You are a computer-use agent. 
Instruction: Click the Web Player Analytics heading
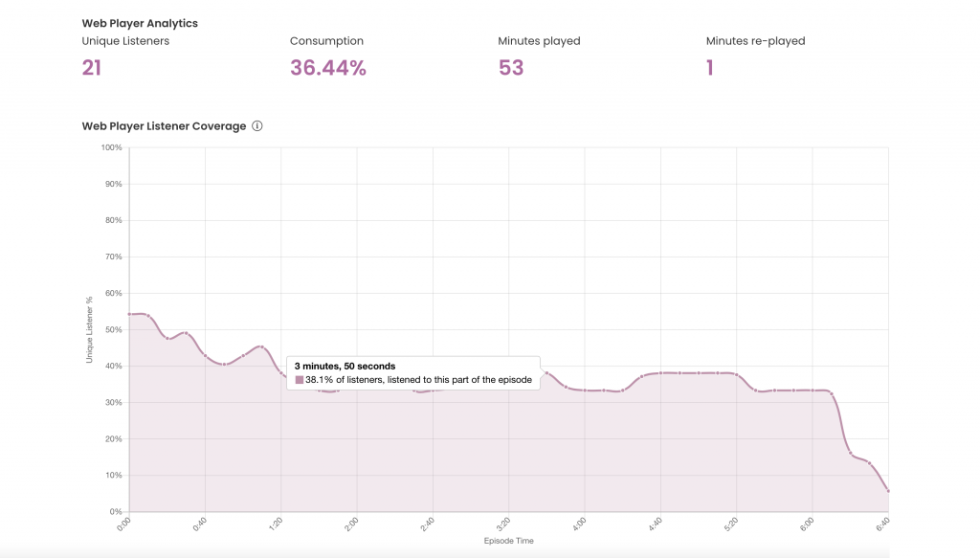point(140,23)
